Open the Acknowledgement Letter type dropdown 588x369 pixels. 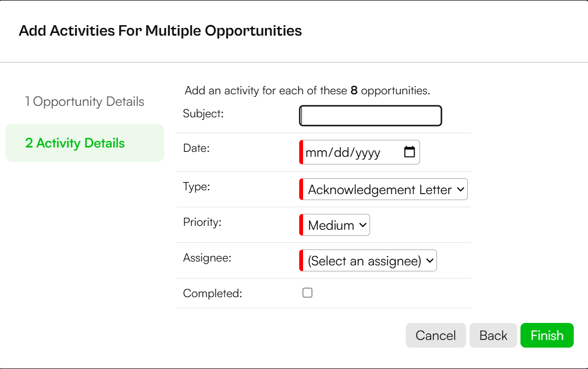(x=383, y=189)
